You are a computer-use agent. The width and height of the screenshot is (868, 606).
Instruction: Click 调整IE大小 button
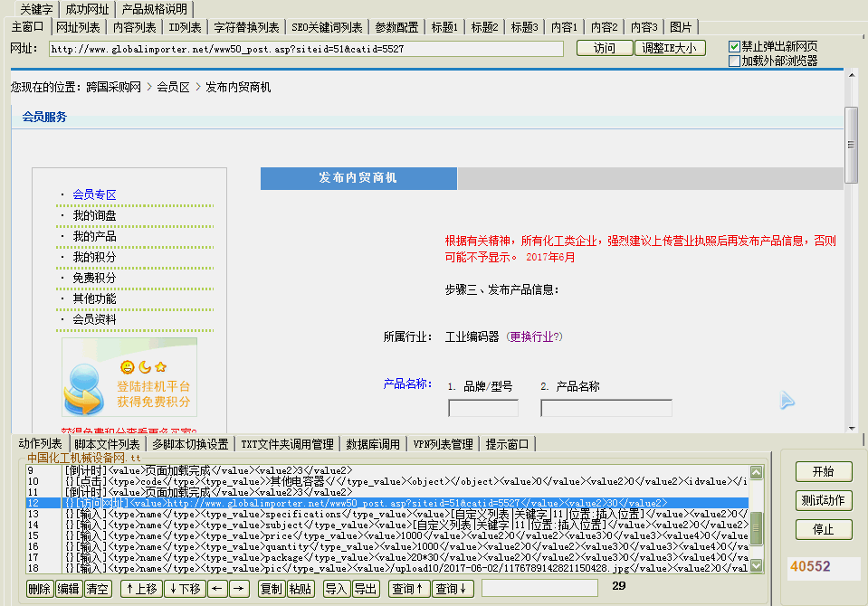(x=670, y=48)
